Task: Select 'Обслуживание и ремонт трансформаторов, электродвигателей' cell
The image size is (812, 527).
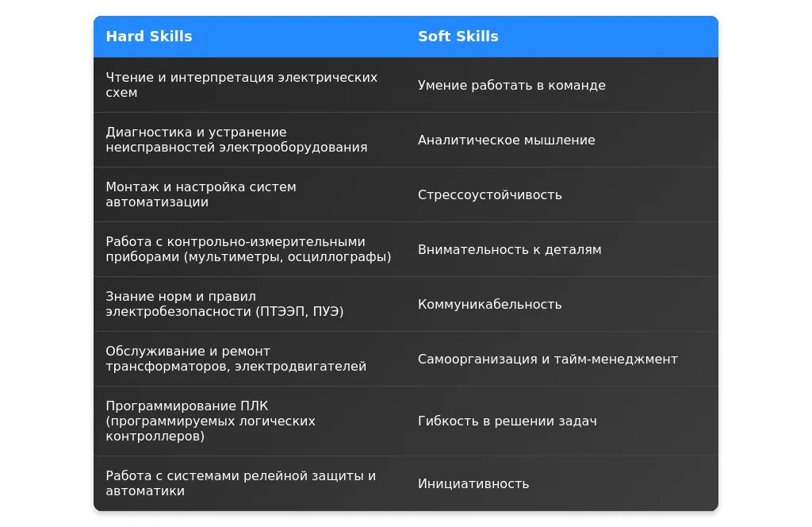Action: pyautogui.click(x=236, y=359)
